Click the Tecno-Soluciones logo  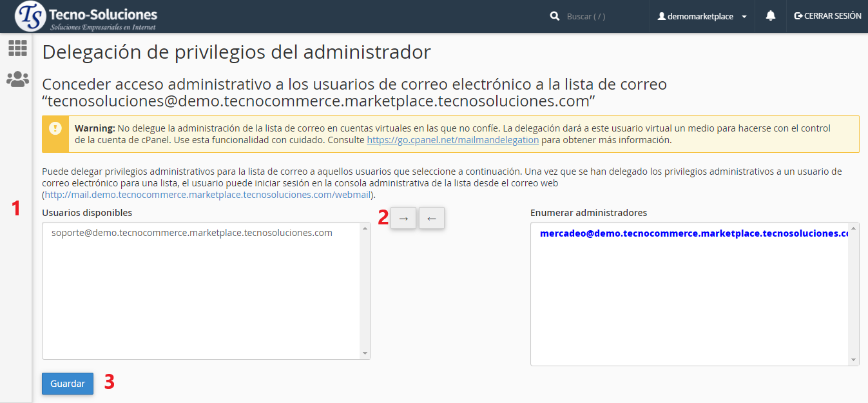point(86,17)
